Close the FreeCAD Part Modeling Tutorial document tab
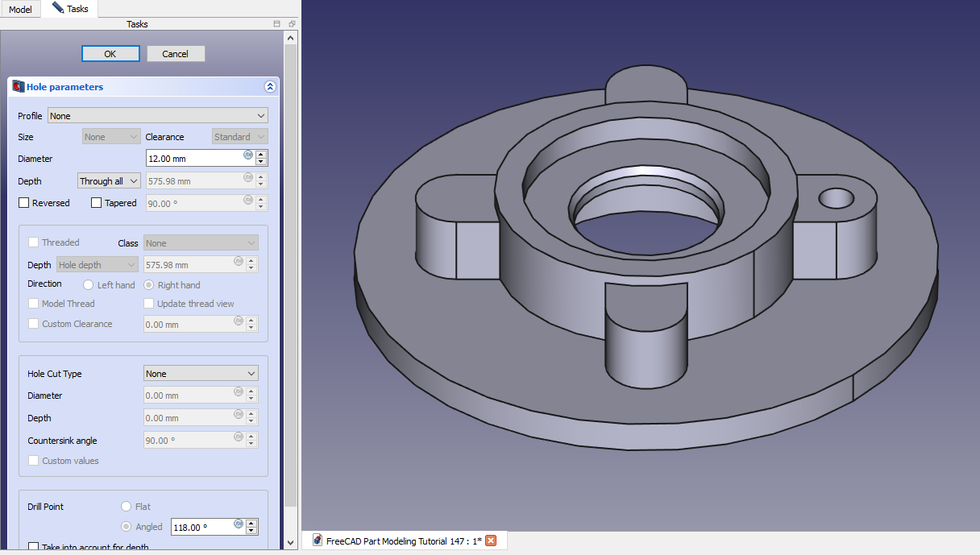This screenshot has height=555, width=980. [x=491, y=541]
